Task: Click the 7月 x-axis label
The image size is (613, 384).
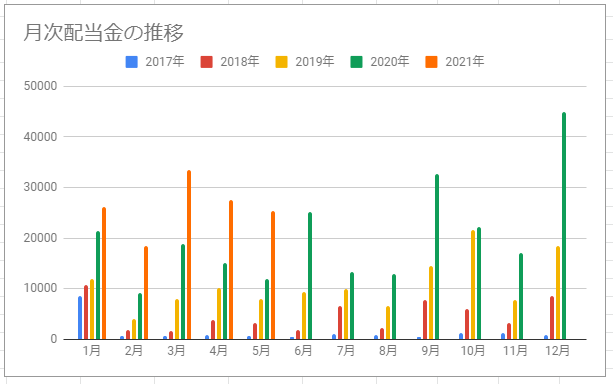Action: pos(346,351)
